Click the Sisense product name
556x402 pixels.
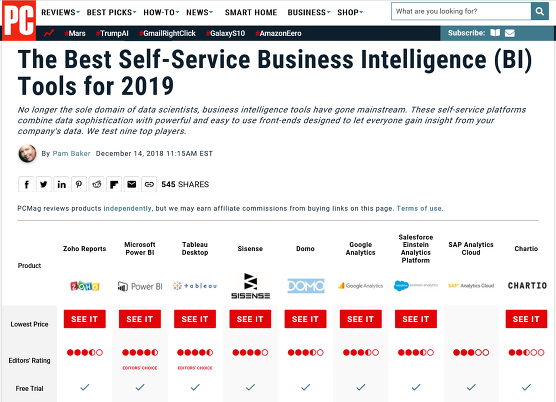point(250,249)
